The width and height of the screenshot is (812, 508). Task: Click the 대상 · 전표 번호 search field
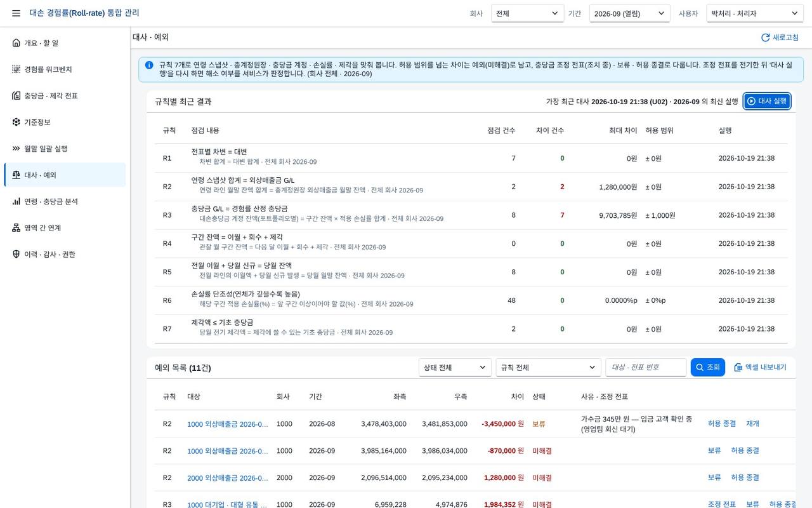click(x=646, y=367)
